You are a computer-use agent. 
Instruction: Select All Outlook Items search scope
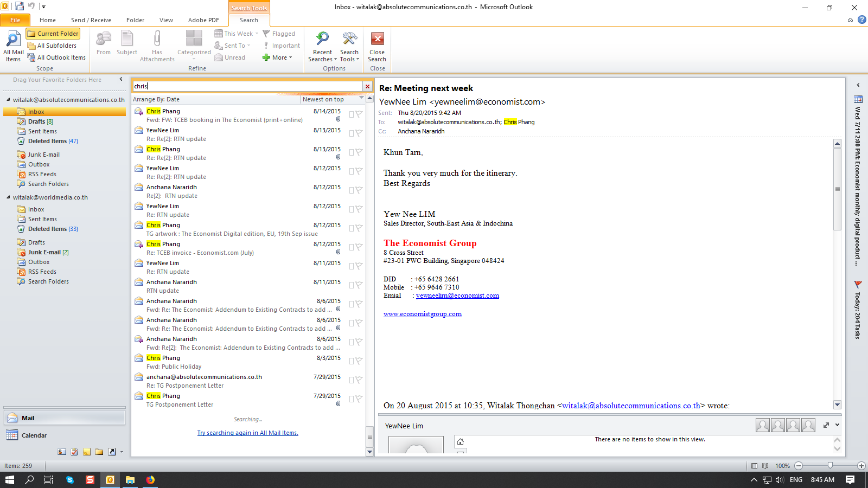pos(56,57)
